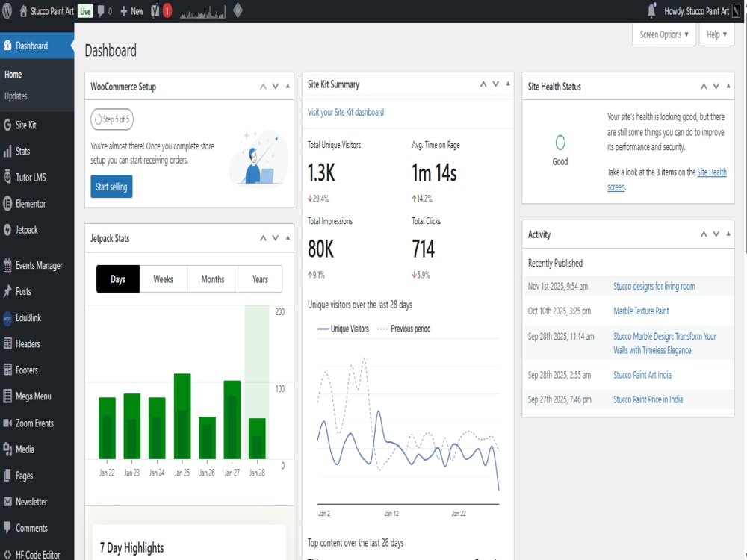
Task: Move the WooCommerce Setup panel up
Action: (x=263, y=86)
